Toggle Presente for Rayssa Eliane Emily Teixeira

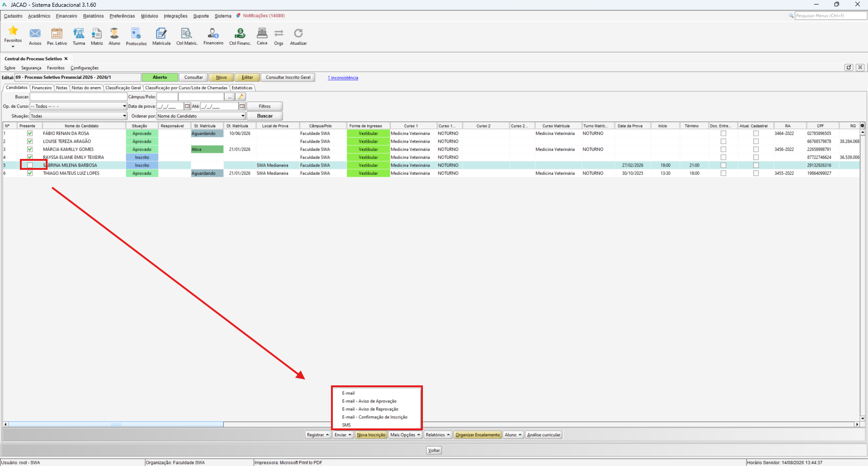click(30, 157)
